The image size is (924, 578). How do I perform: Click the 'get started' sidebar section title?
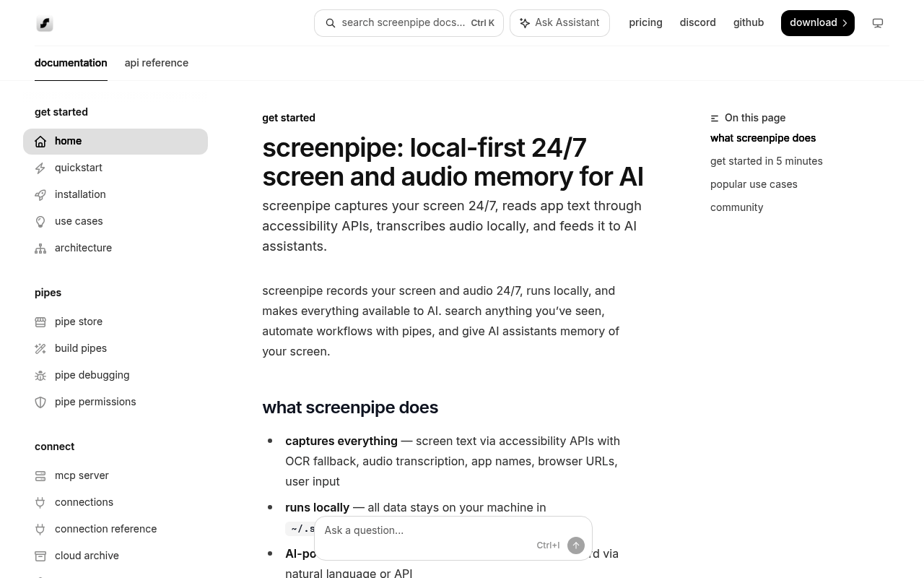click(x=61, y=112)
